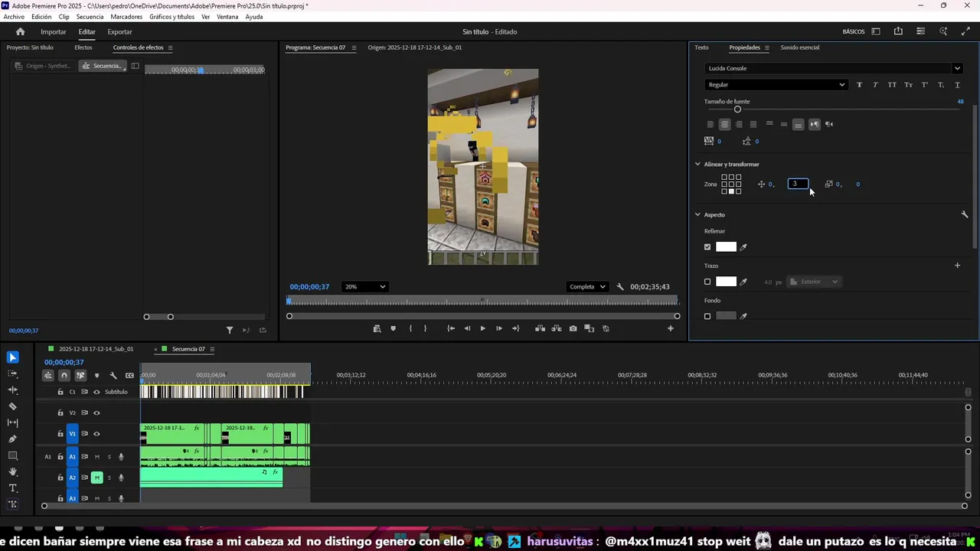Viewport: 980px width, 551px height.
Task: Click Importar workspace button
Action: (54, 32)
